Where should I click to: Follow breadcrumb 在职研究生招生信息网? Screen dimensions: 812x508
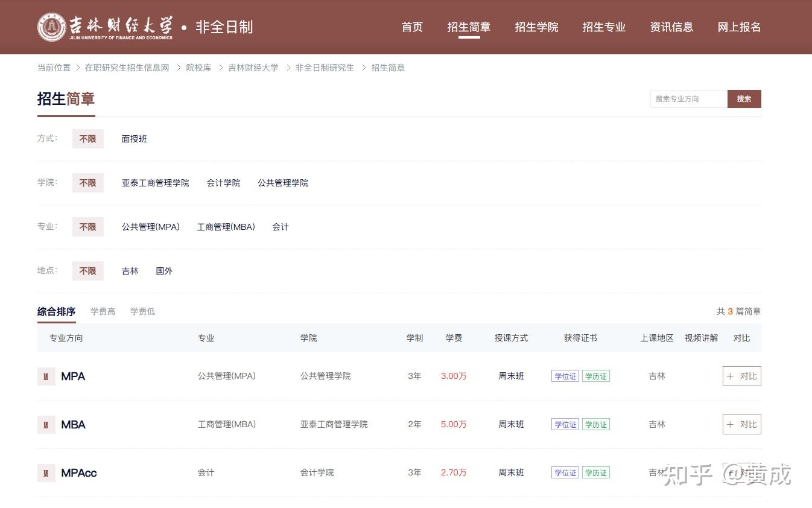point(127,68)
